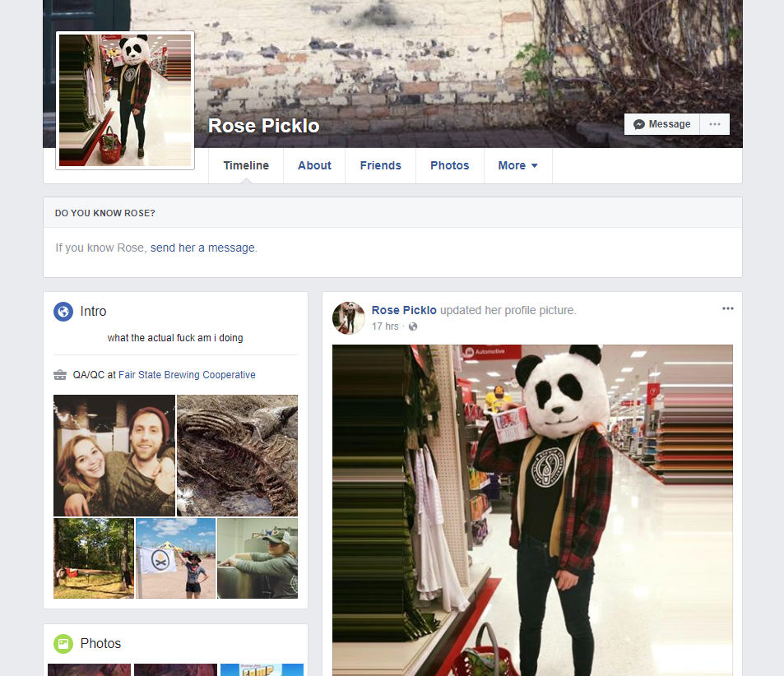
Task: Switch to the About tab
Action: (x=314, y=165)
